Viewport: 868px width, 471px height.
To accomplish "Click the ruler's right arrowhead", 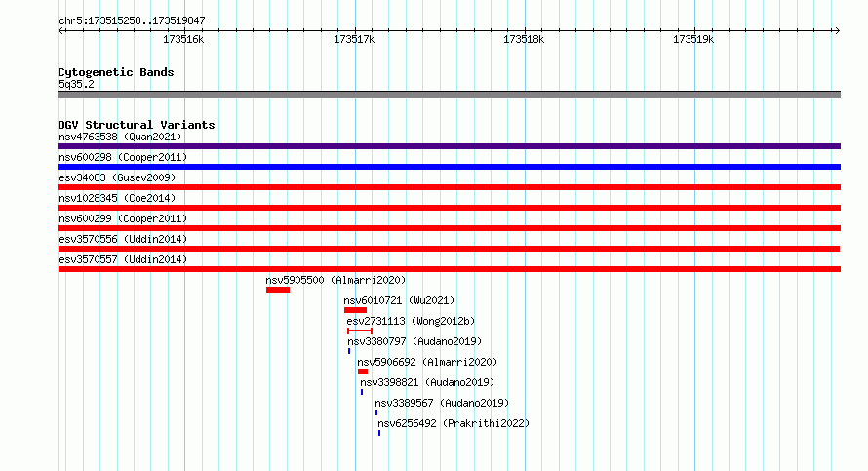I will (x=837, y=31).
